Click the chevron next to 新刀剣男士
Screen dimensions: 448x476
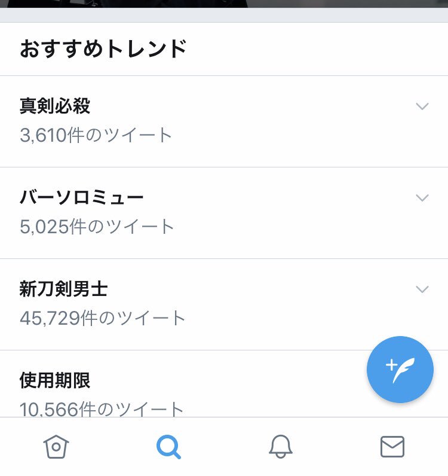point(422,289)
